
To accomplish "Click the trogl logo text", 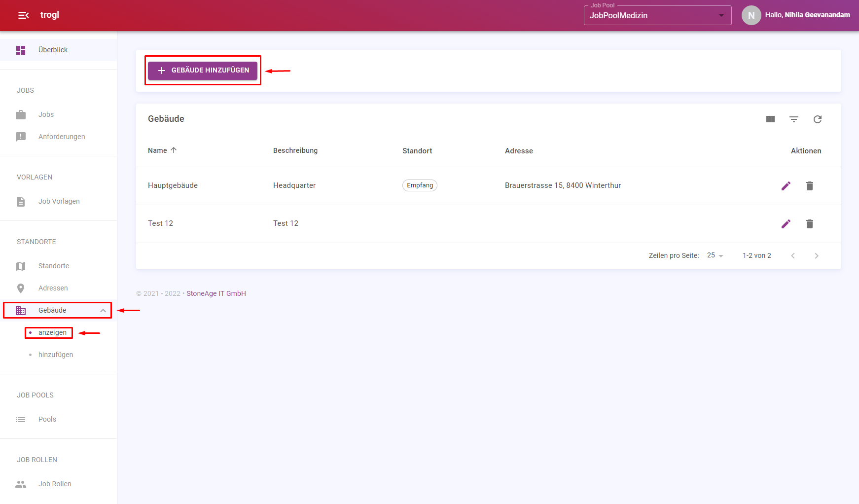I will pos(49,15).
